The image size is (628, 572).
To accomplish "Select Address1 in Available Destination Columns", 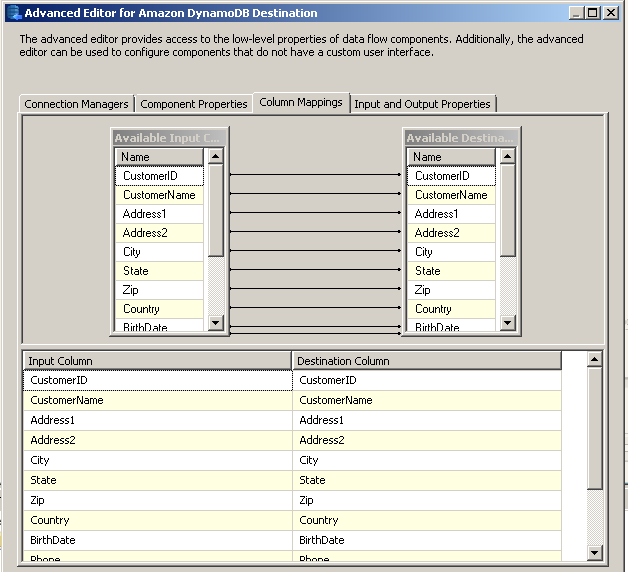I will (451, 214).
